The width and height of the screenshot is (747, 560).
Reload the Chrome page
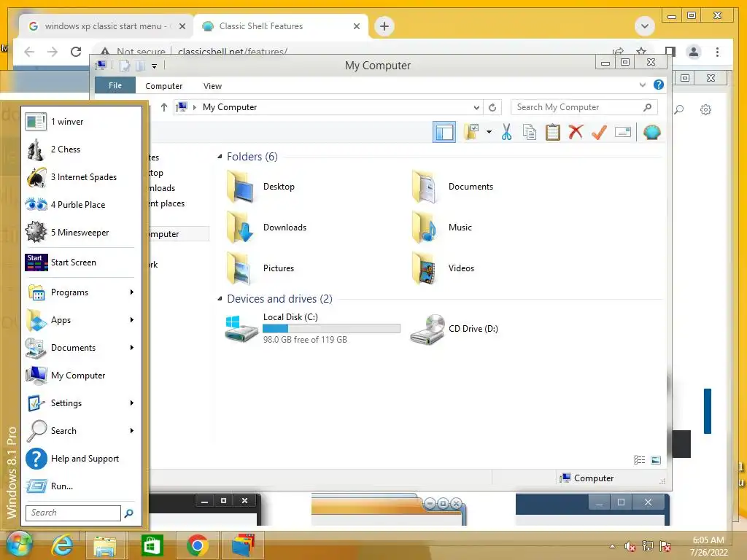click(x=76, y=52)
